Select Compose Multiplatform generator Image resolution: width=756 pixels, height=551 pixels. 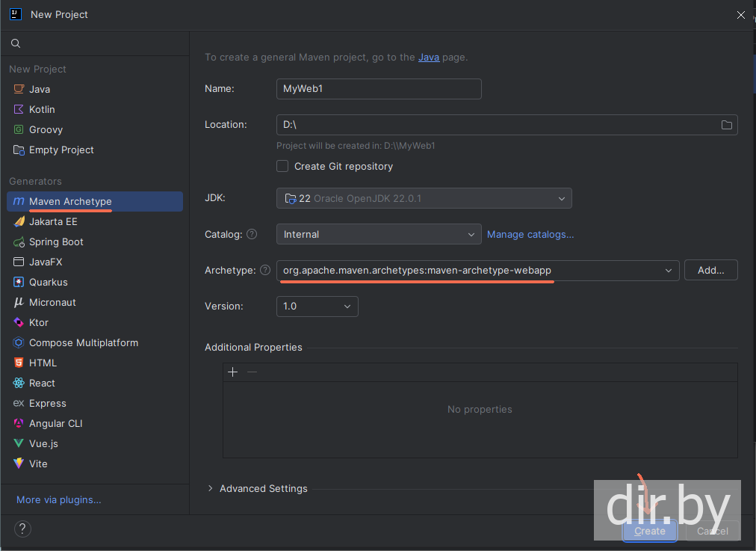coord(95,342)
